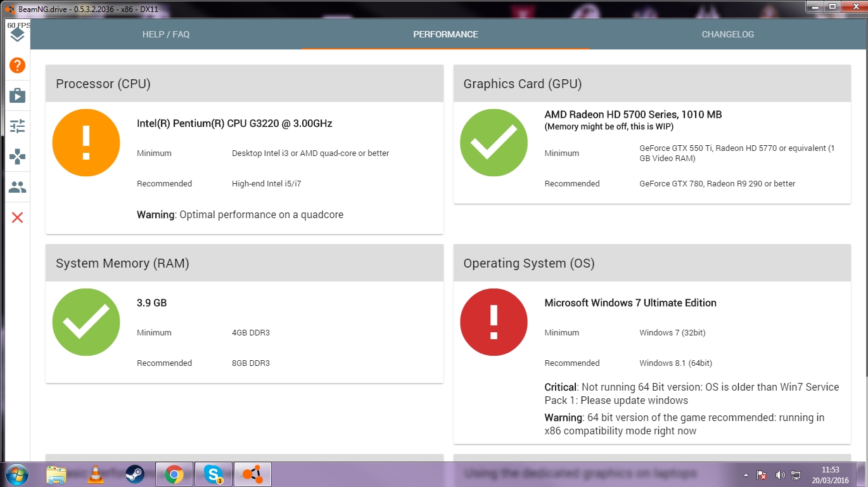Click the 3.9 GB memory value
Screen dimensions: 868x487
151,303
